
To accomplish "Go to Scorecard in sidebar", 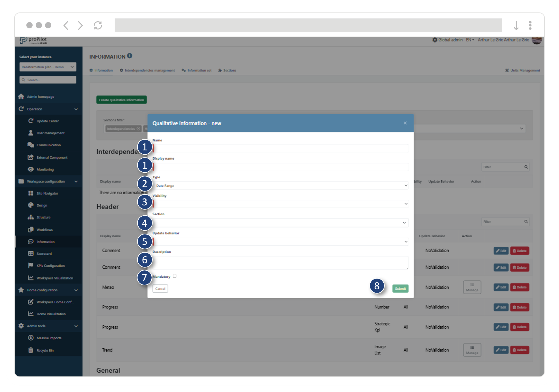I will pyautogui.click(x=44, y=253).
